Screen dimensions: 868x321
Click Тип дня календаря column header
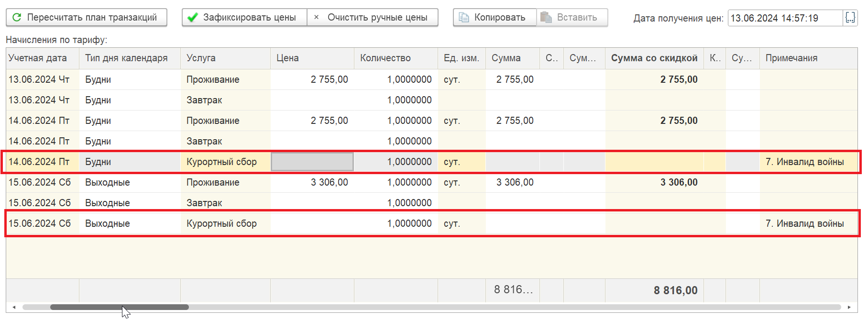pos(130,58)
